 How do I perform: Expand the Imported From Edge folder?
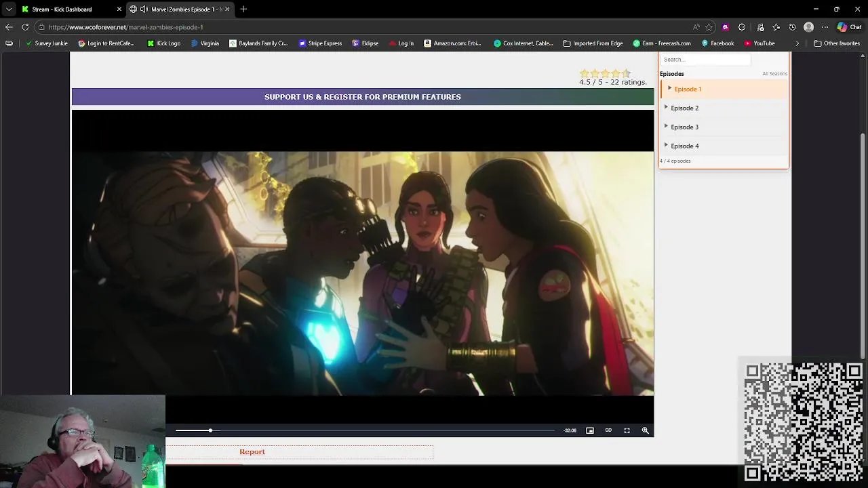point(593,43)
